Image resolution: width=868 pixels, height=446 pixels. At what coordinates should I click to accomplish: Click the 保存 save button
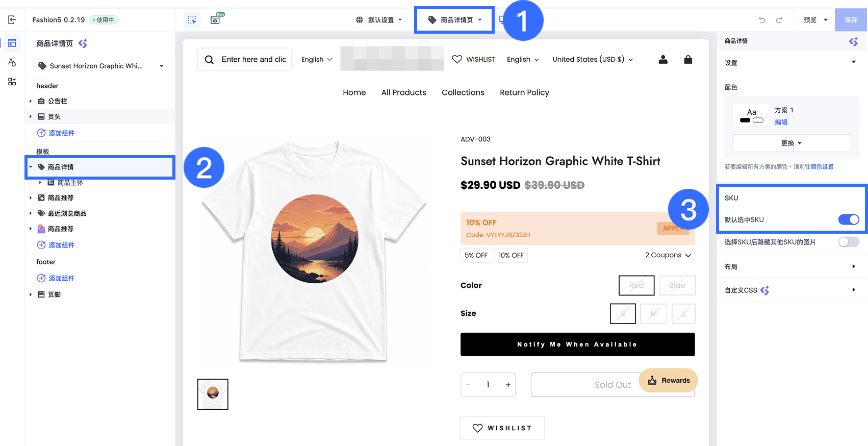pyautogui.click(x=851, y=20)
